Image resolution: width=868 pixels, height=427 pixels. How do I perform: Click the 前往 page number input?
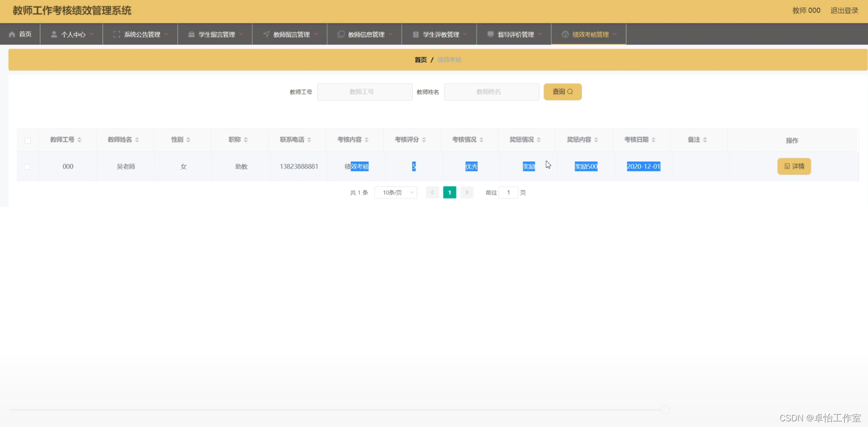(509, 192)
